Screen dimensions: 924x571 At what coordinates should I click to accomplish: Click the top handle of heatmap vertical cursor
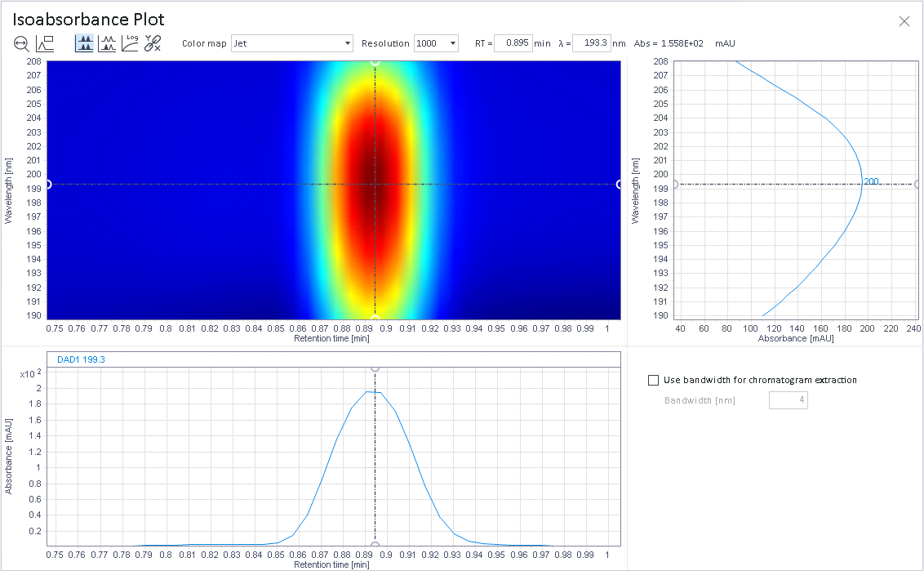click(x=375, y=61)
